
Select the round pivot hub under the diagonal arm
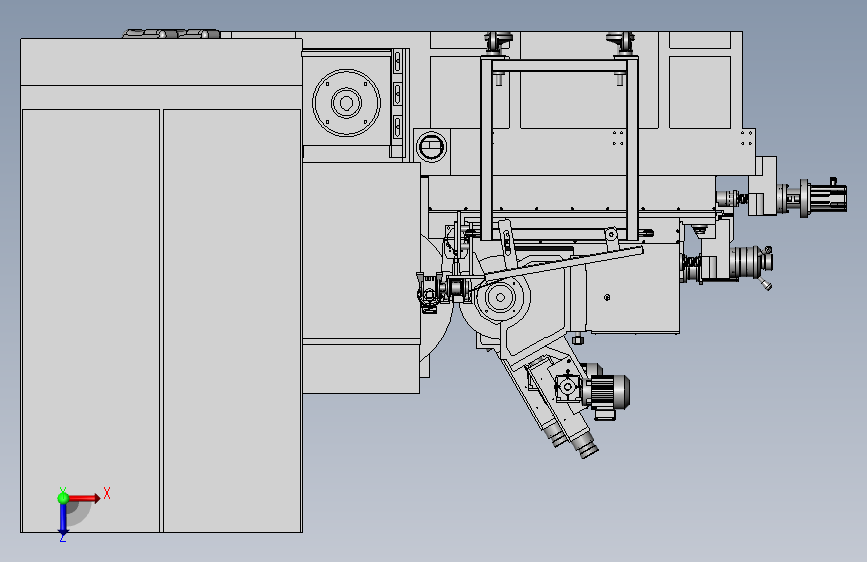tap(500, 298)
